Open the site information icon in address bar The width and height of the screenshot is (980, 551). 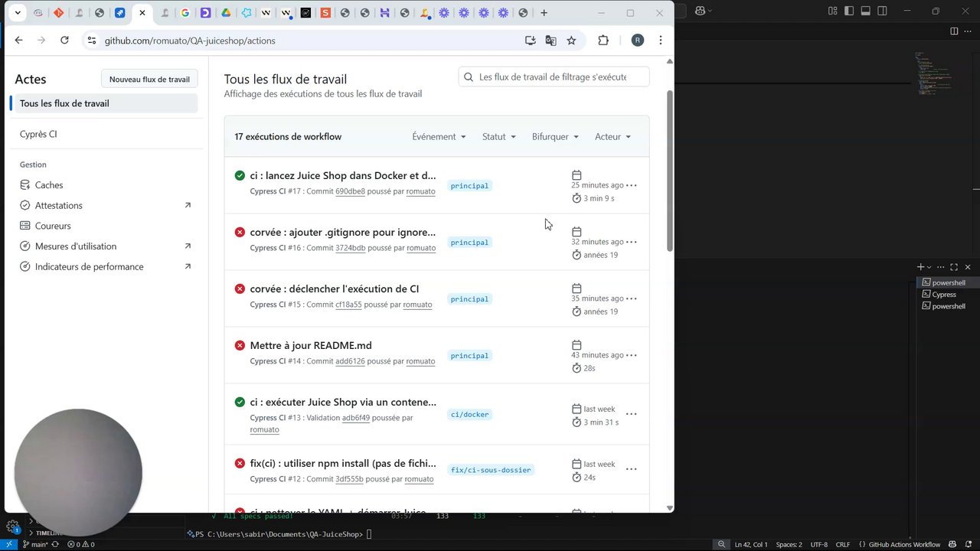coord(92,41)
